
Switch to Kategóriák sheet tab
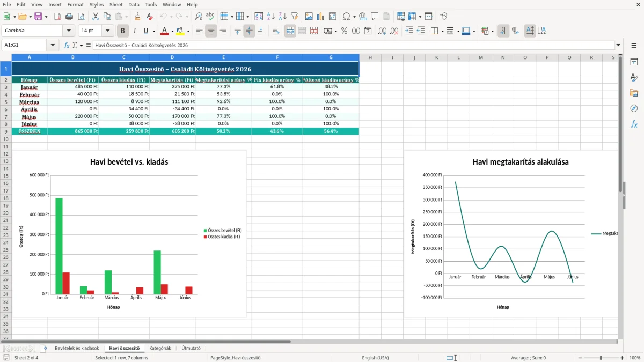pos(160,348)
